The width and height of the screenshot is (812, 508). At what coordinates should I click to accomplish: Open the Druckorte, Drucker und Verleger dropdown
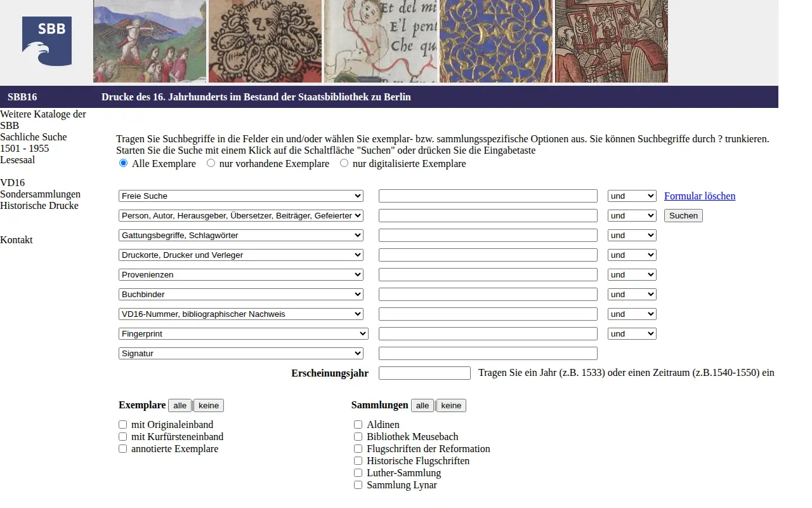click(x=241, y=255)
